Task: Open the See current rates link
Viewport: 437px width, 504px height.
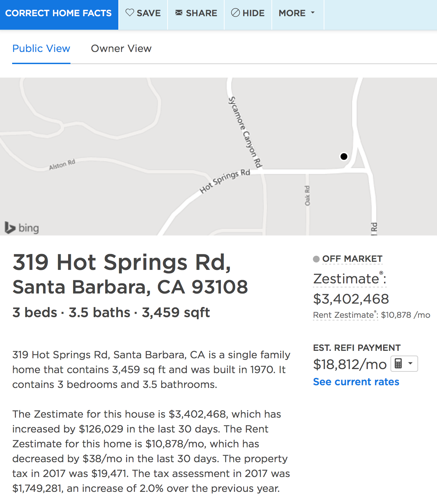Action: [x=356, y=382]
